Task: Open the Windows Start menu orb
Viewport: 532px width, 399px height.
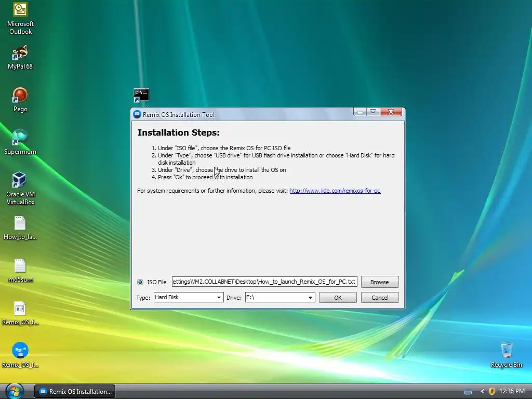Action: [14, 391]
